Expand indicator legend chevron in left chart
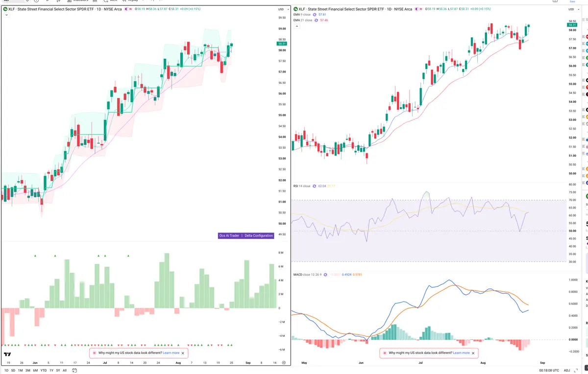 6,15
